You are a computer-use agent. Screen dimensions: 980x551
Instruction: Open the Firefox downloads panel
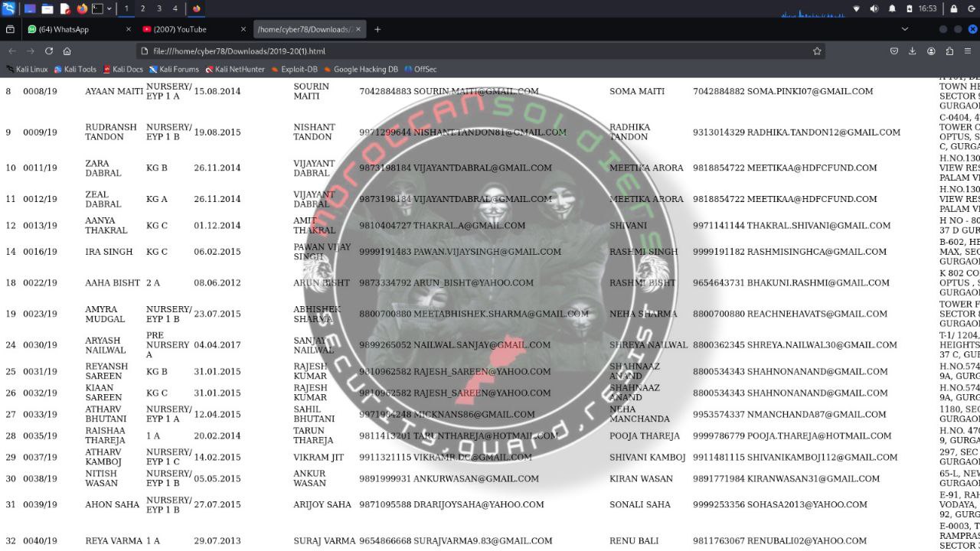coord(912,51)
